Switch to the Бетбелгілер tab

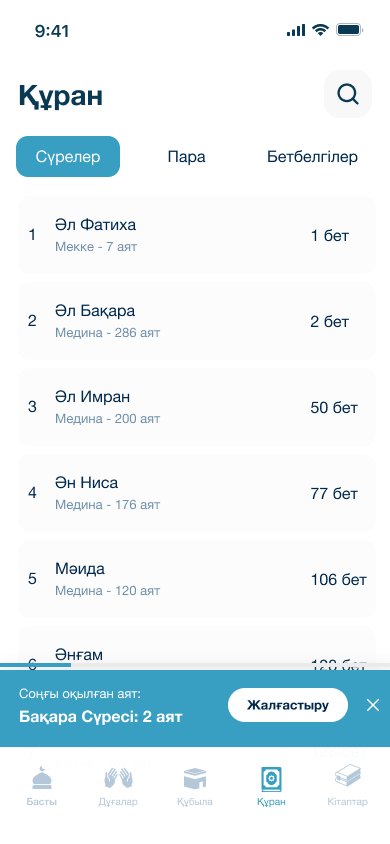(313, 157)
